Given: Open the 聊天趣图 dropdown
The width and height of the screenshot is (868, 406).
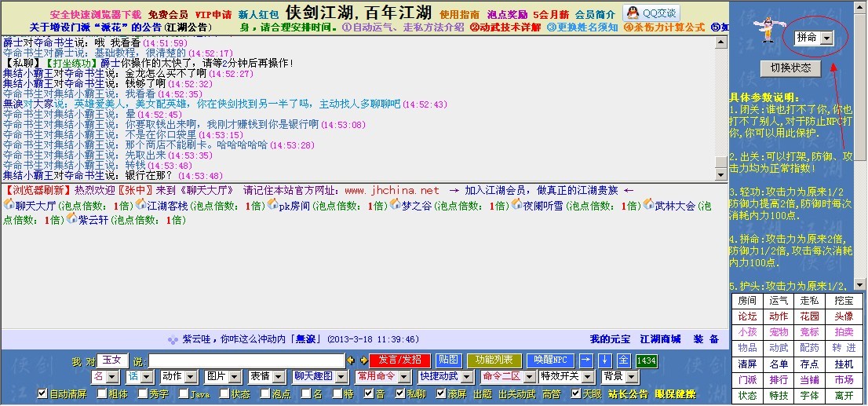Looking at the screenshot, I should (320, 377).
